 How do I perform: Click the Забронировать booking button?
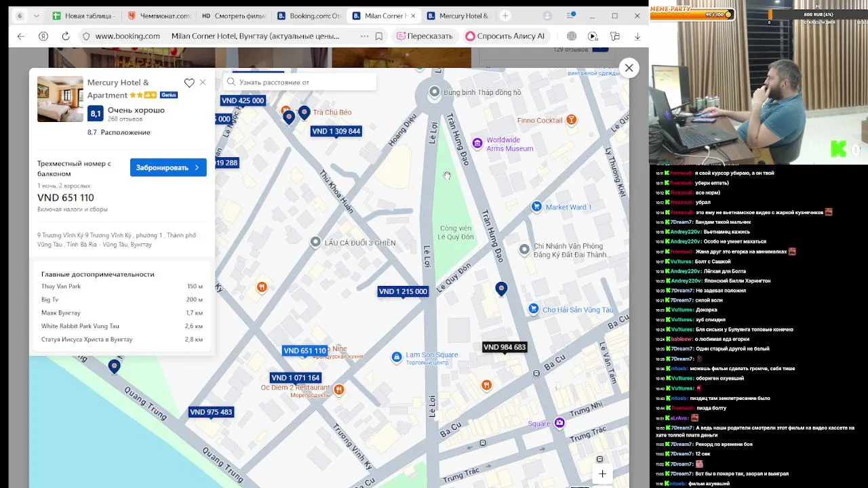168,167
